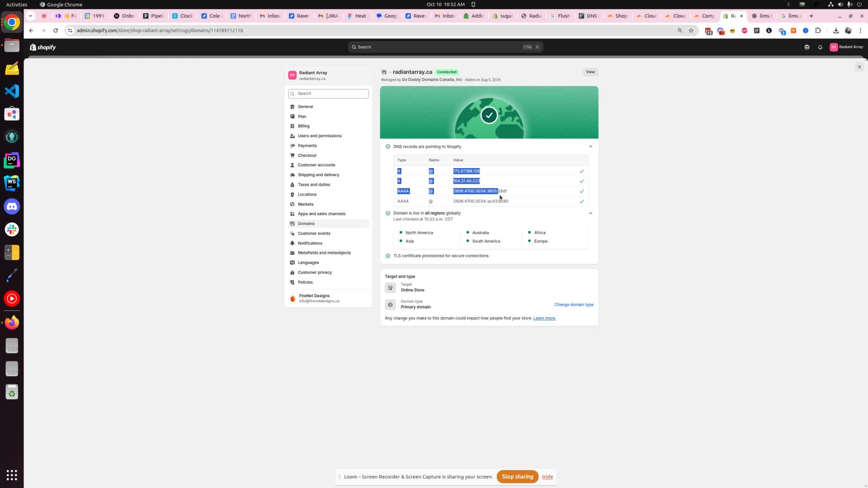Image resolution: width=868 pixels, height=488 pixels.
Task: Click Change domain type link
Action: pyautogui.click(x=574, y=305)
